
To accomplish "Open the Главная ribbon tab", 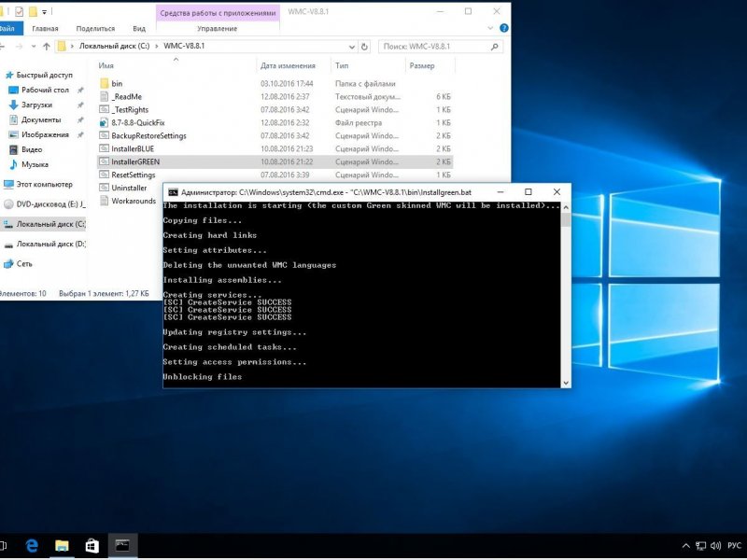I will click(x=45, y=29).
